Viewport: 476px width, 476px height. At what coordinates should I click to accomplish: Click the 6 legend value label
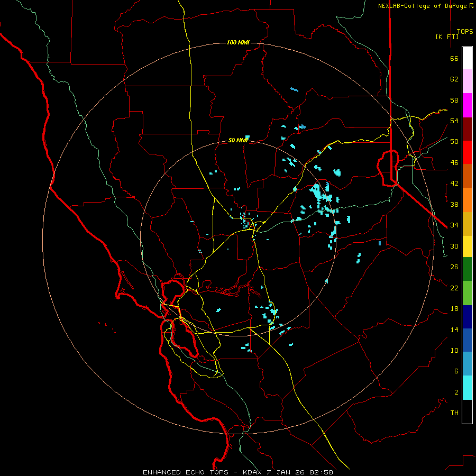(x=456, y=371)
